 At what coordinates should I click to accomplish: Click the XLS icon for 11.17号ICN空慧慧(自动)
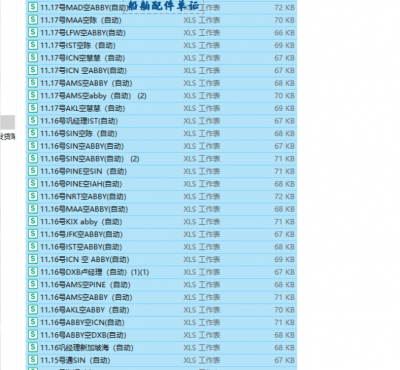[x=33, y=58]
